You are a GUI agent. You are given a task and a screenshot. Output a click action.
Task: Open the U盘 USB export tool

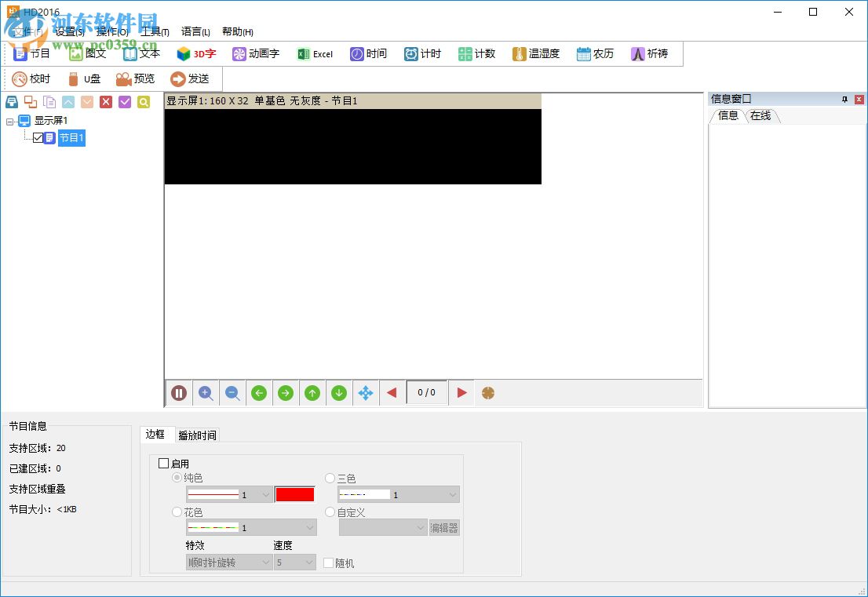pyautogui.click(x=83, y=78)
